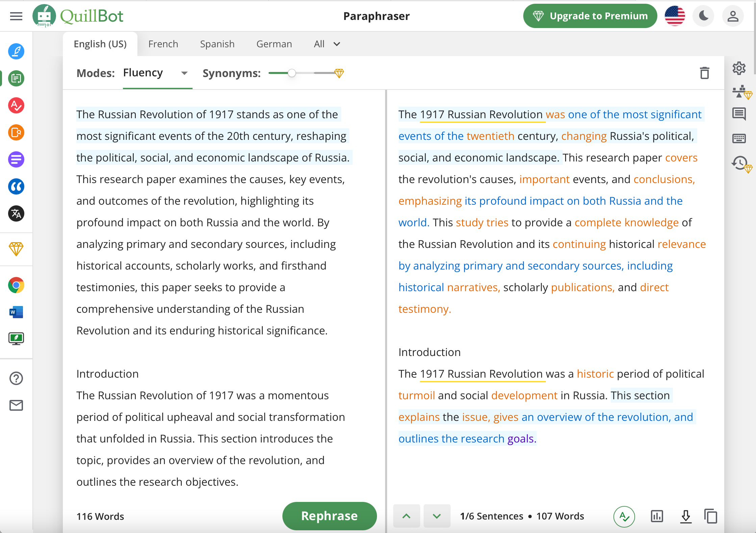756x533 pixels.
Task: Click the grammar check icon under the output
Action: click(x=624, y=516)
